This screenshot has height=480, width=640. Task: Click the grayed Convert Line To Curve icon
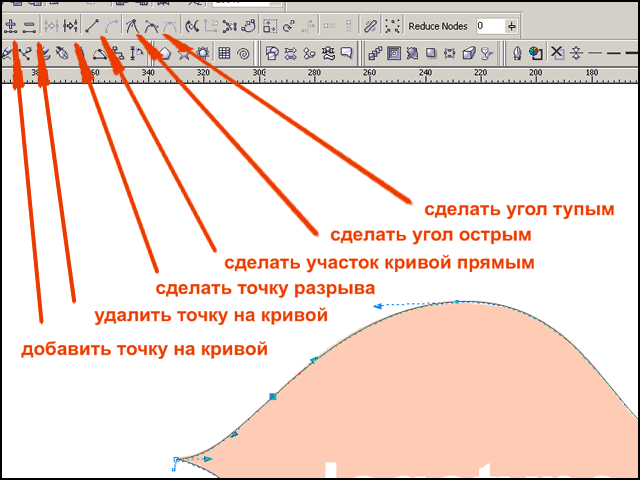[111, 27]
